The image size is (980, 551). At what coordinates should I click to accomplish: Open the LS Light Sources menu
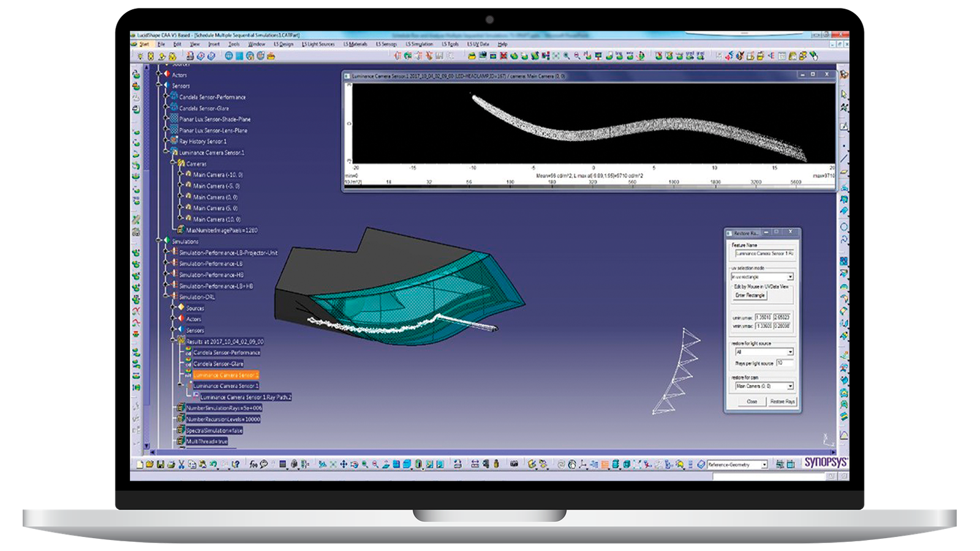318,44
